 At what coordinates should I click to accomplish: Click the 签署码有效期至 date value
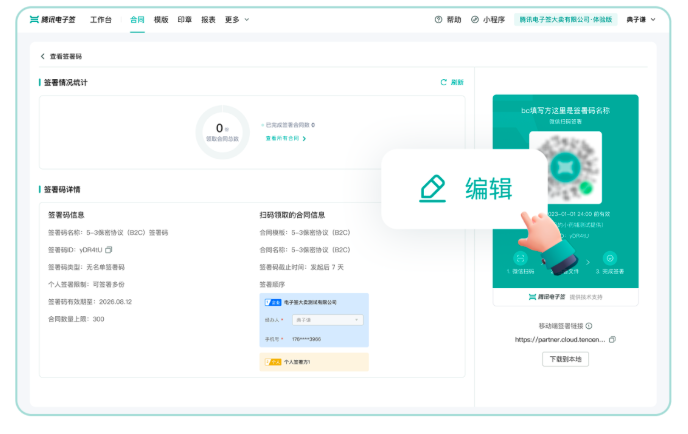point(115,302)
